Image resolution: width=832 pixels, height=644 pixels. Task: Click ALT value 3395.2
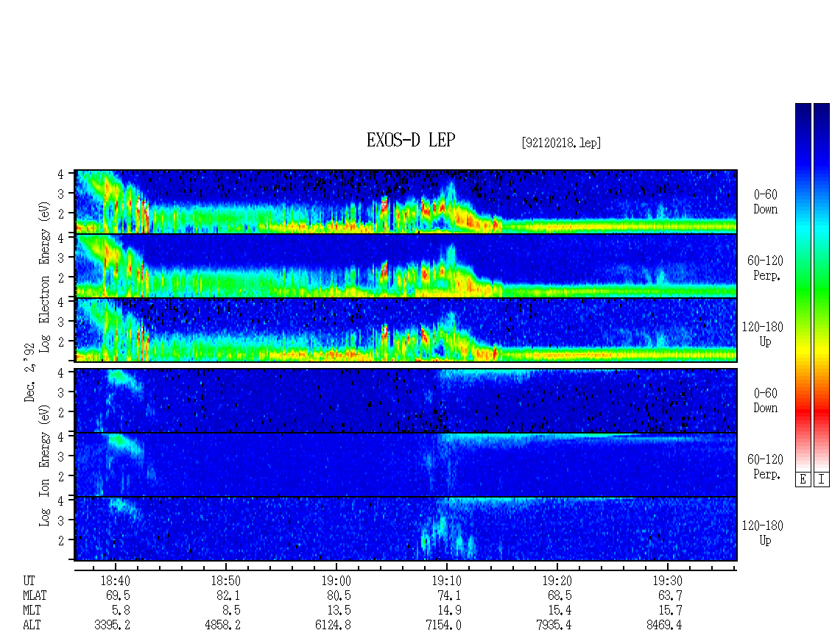tap(112, 626)
